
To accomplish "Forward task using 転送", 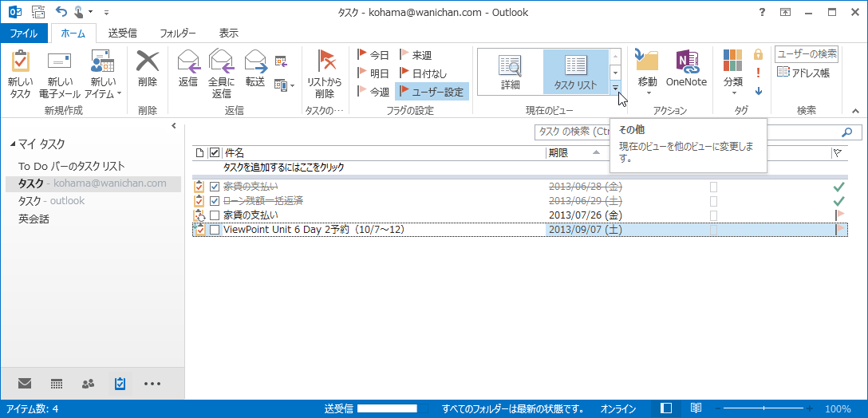I will tap(255, 69).
